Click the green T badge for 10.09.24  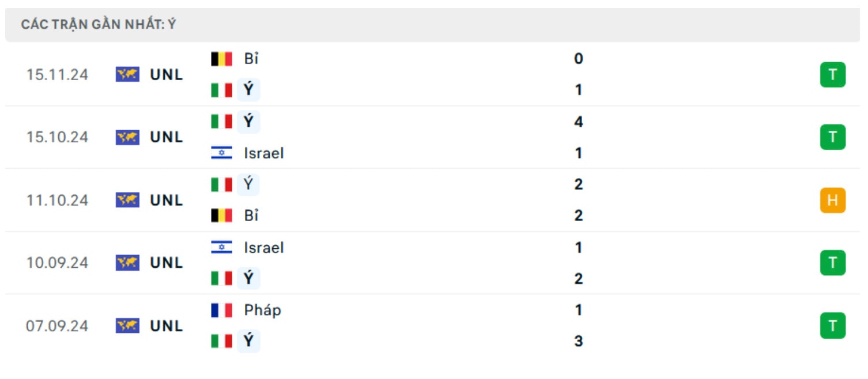832,263
